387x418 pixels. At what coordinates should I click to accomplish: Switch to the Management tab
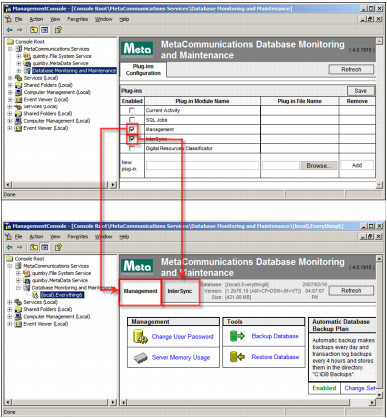pos(140,291)
